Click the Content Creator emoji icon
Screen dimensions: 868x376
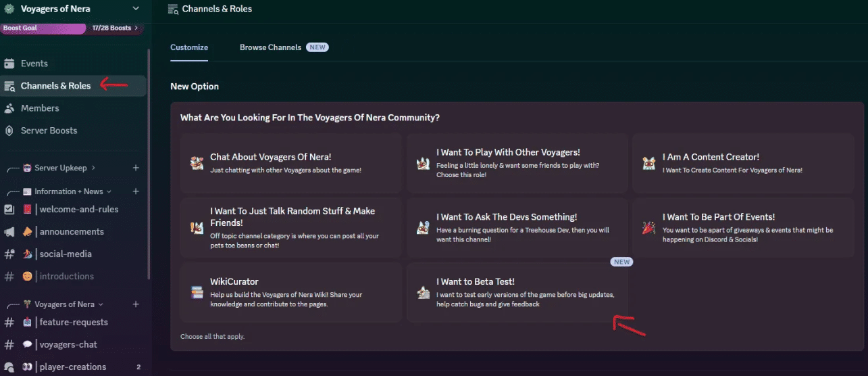(649, 163)
